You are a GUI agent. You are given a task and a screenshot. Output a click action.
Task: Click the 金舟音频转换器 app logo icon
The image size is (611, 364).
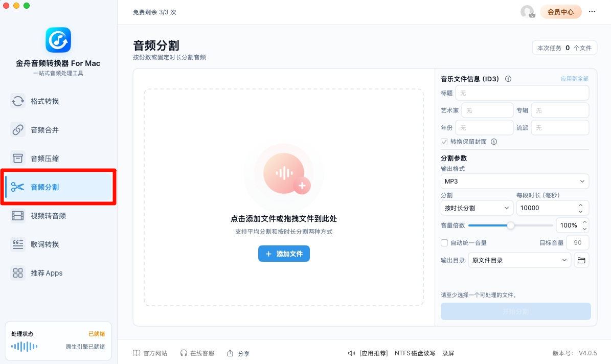pos(58,40)
